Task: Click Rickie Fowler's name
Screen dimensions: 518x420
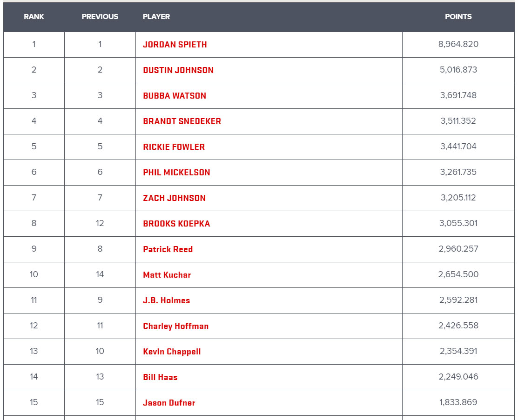Action: tap(174, 147)
